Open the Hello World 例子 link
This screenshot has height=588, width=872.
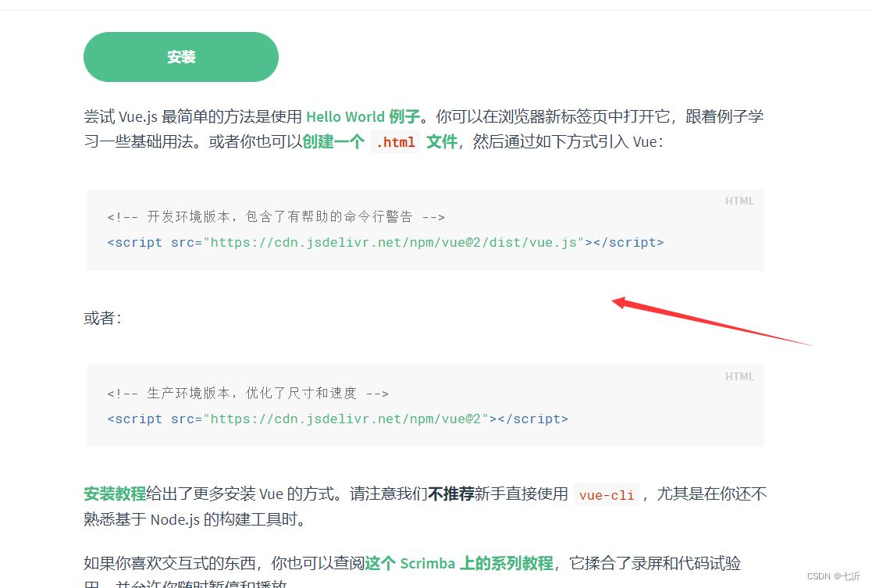pos(363,117)
